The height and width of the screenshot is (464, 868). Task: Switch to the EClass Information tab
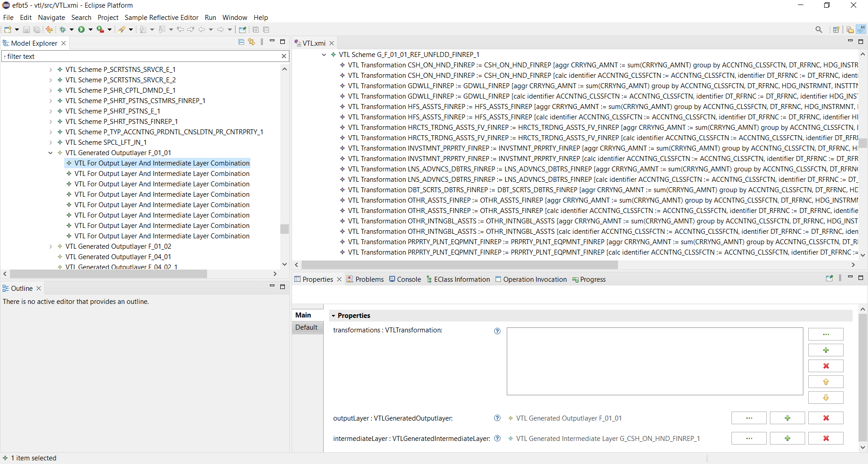click(x=458, y=279)
